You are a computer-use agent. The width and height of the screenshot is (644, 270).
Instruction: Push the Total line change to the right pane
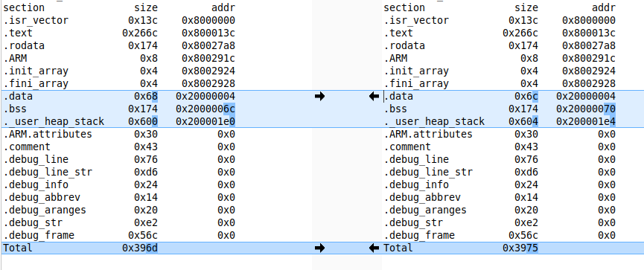click(319, 248)
